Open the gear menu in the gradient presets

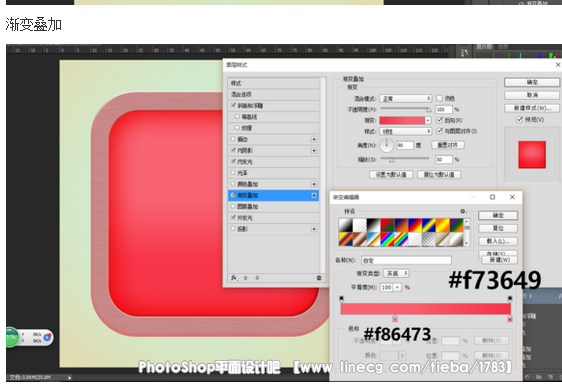463,211
